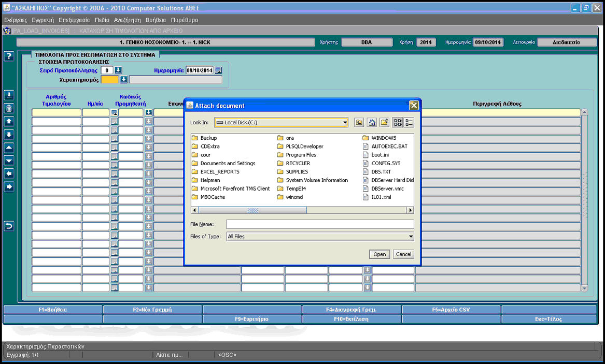Click the question mark help icon in sidebar

(x=9, y=56)
